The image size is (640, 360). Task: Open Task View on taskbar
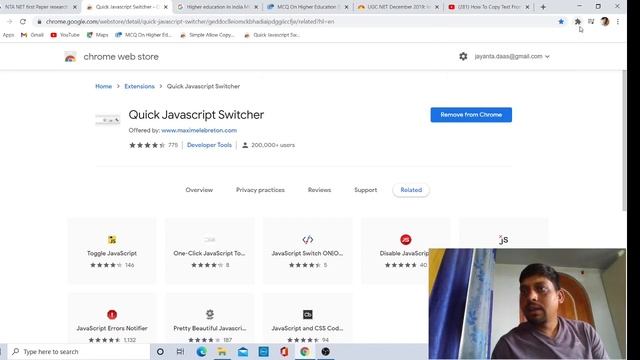[x=180, y=351]
